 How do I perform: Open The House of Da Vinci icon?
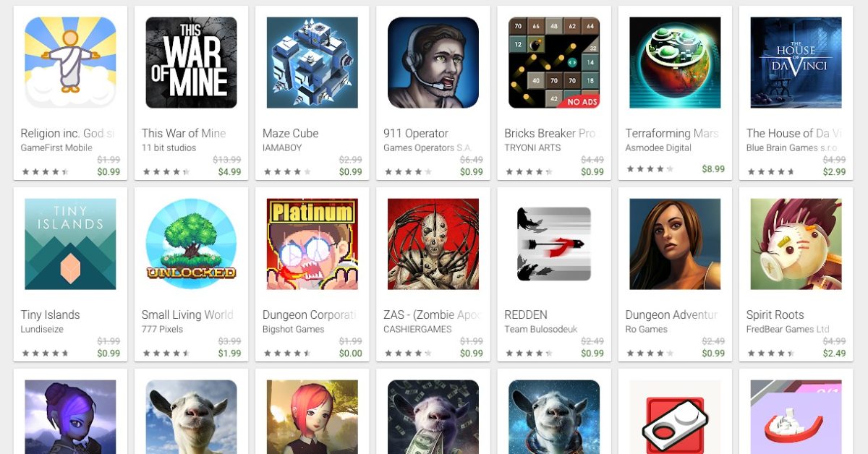pos(796,63)
